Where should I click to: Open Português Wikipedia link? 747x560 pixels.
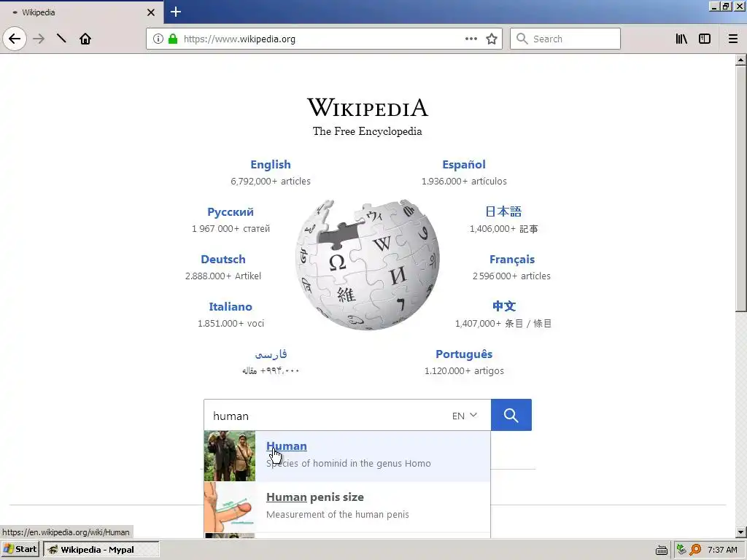point(464,354)
